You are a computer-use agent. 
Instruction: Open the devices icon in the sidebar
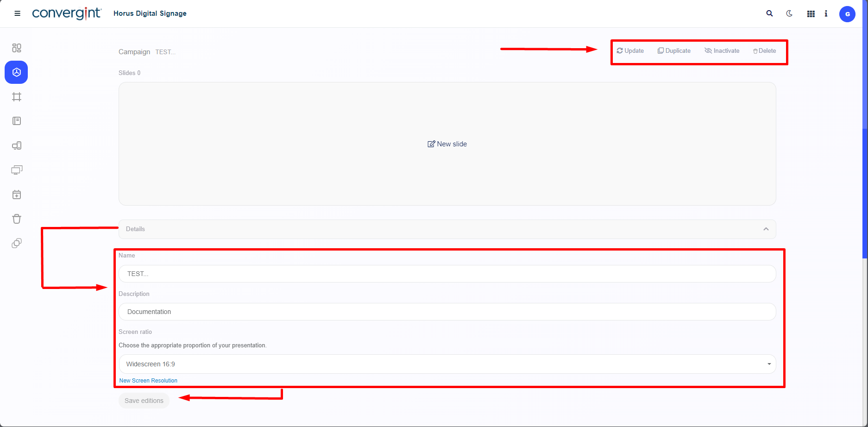click(x=17, y=145)
